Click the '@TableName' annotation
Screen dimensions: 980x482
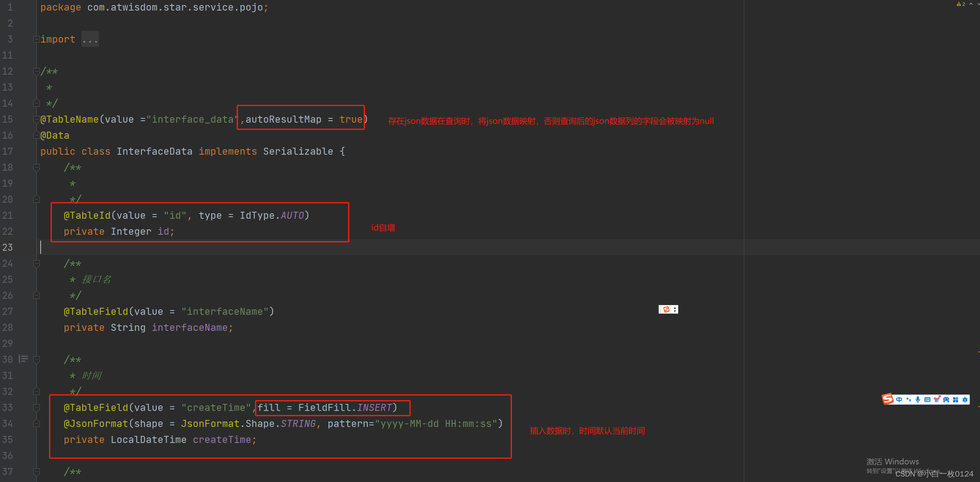[x=70, y=120]
